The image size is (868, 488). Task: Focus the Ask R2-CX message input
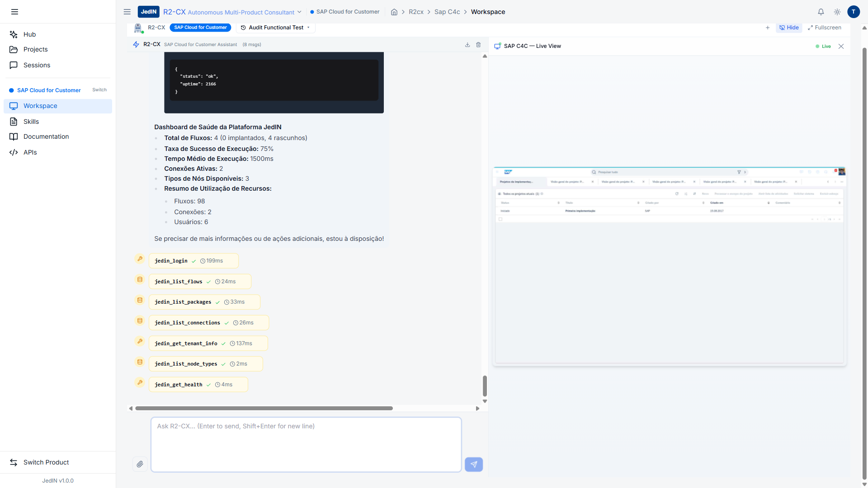(306, 445)
